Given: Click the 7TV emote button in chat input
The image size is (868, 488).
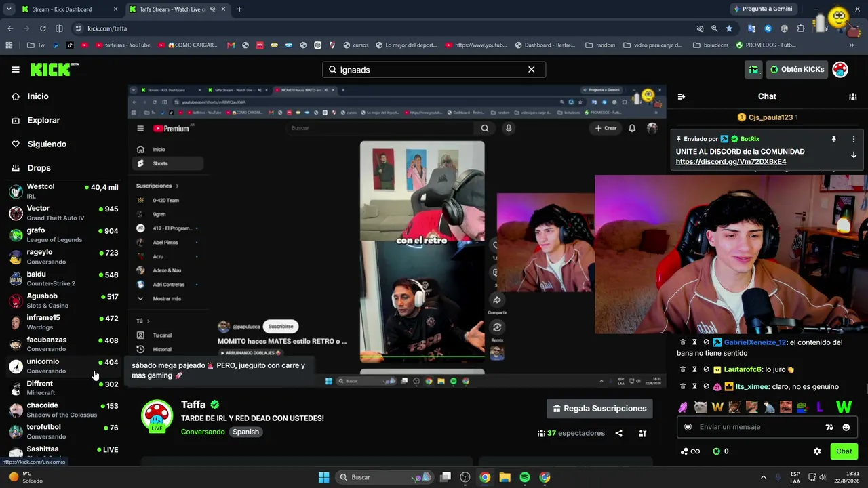Looking at the screenshot, I should click(829, 427).
